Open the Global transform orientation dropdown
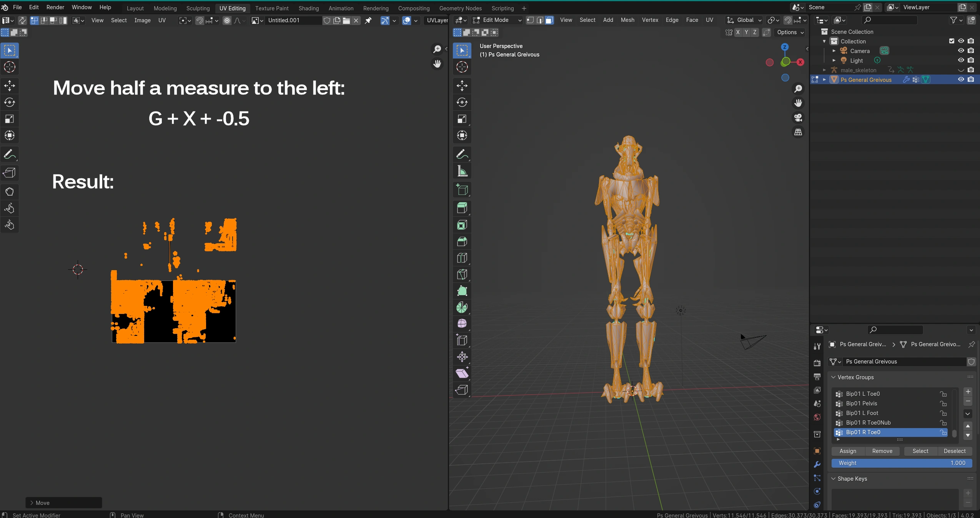The height and width of the screenshot is (518, 980). coord(744,20)
